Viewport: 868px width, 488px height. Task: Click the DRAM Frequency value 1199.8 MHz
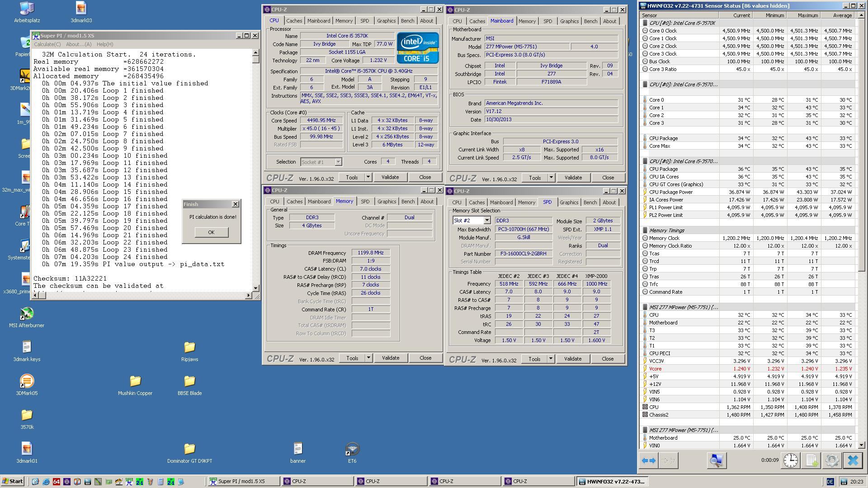(371, 253)
